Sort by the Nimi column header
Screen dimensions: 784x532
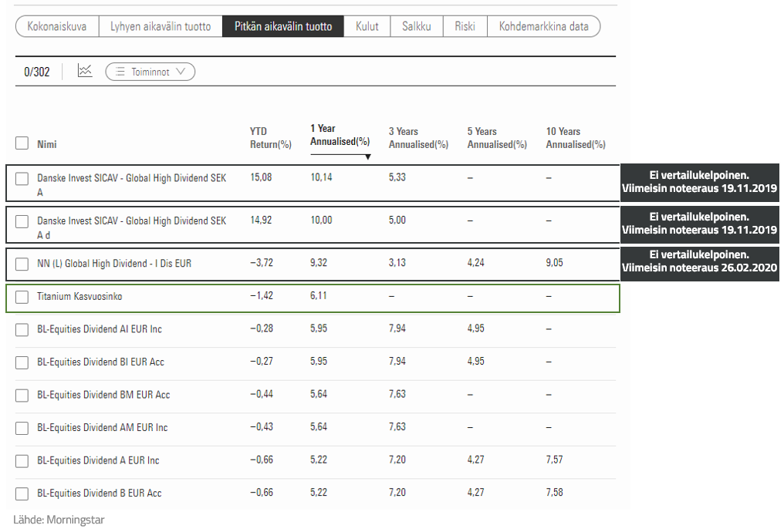[47, 144]
